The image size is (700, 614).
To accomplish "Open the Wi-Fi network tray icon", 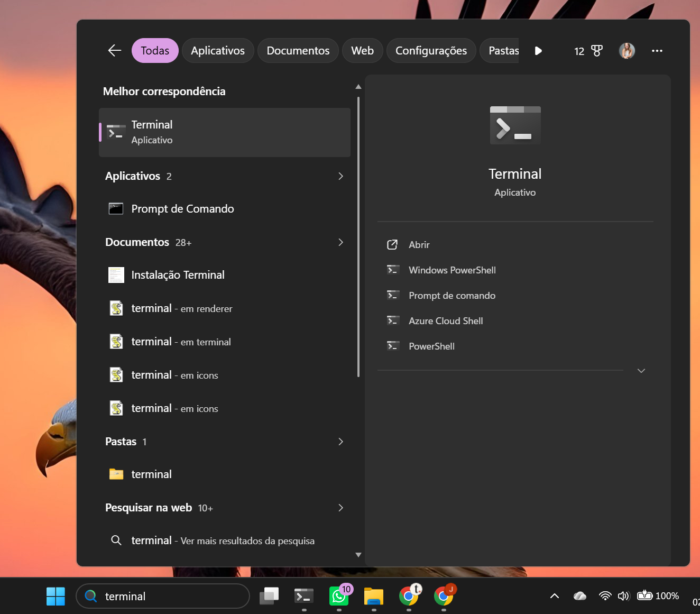I will [605, 596].
